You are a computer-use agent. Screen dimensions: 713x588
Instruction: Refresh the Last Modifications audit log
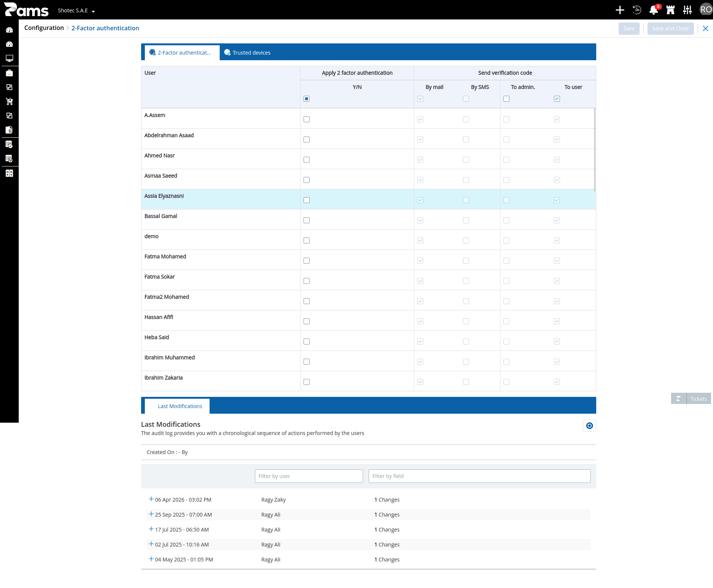[589, 426]
